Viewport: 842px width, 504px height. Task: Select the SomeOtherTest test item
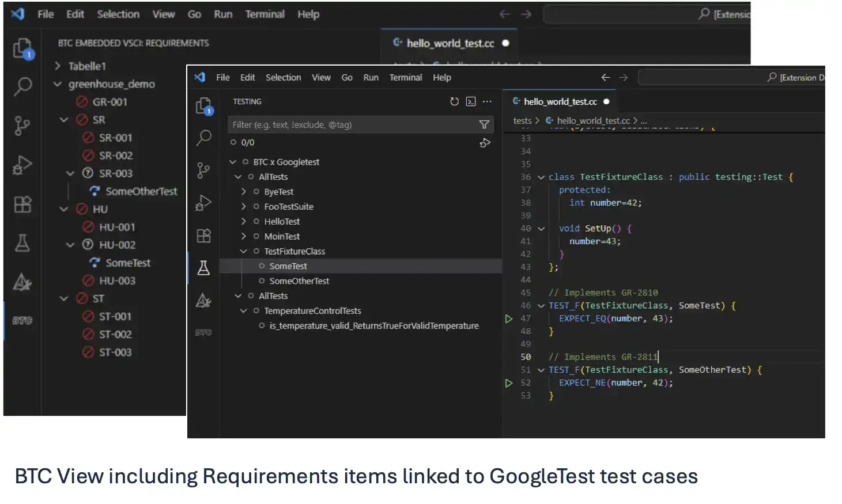tap(299, 281)
